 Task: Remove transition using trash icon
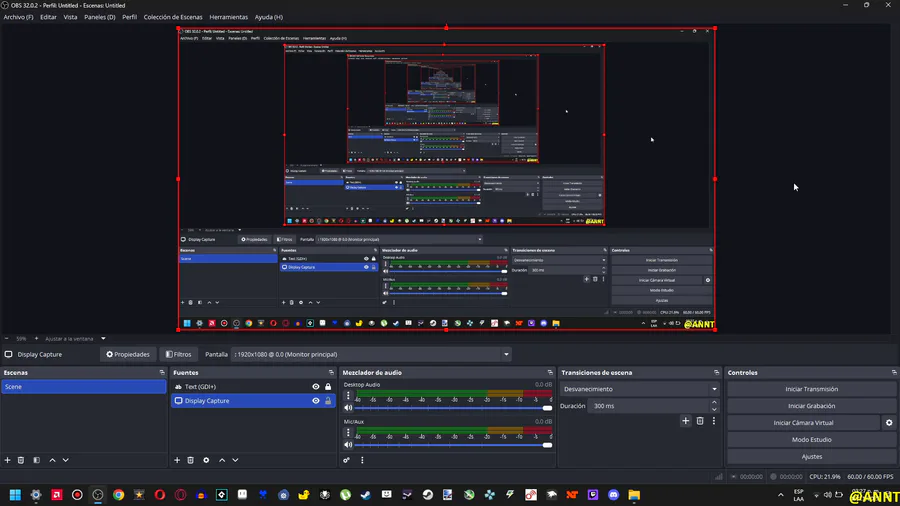700,421
